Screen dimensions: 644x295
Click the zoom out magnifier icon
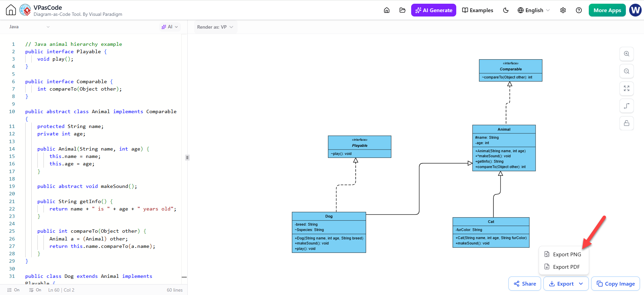coord(627,71)
